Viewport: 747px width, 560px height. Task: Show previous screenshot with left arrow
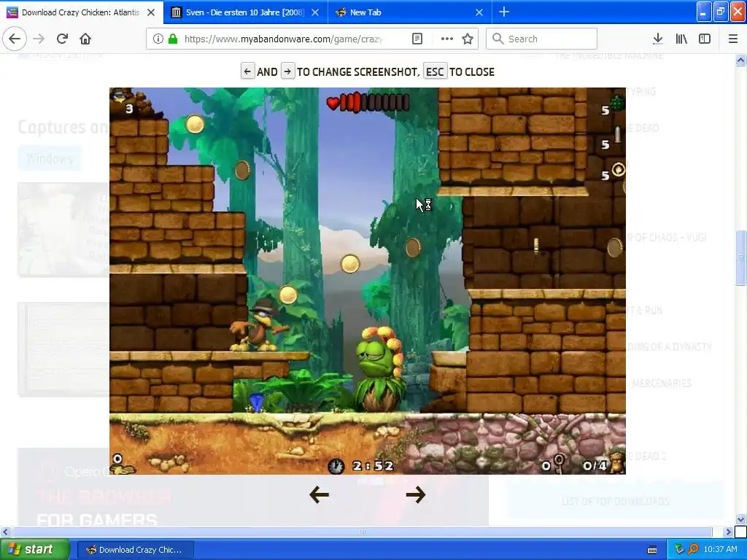[x=320, y=495]
